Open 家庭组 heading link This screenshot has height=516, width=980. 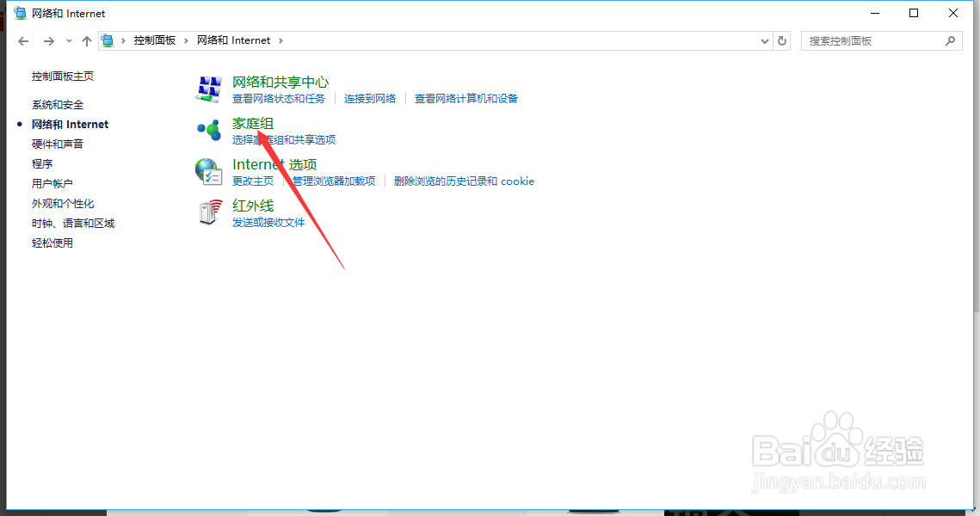click(x=252, y=124)
